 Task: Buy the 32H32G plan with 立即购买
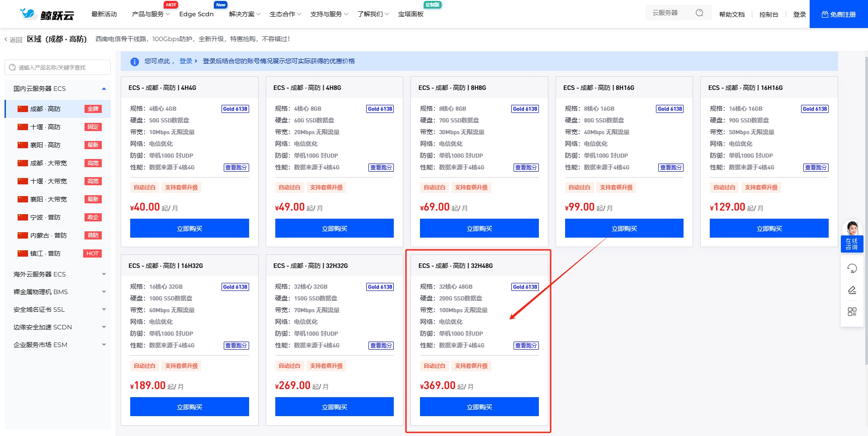(x=335, y=407)
